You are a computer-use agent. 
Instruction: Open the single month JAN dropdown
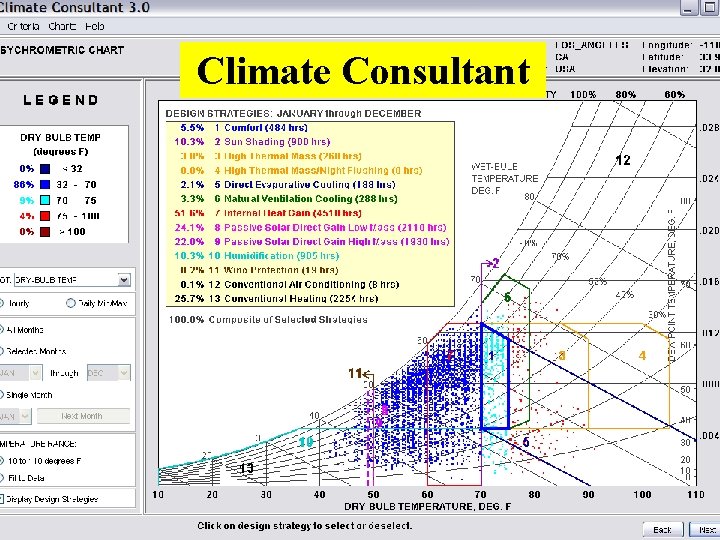click(25, 416)
